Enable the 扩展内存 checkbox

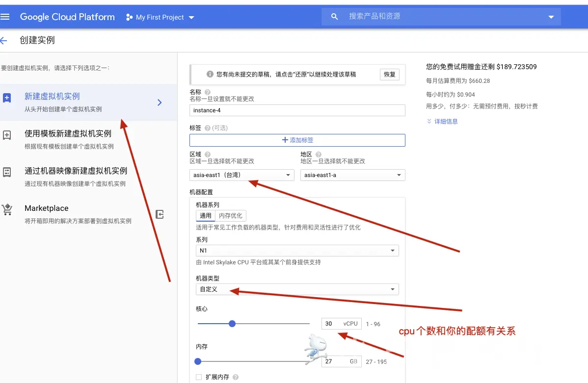pos(199,377)
